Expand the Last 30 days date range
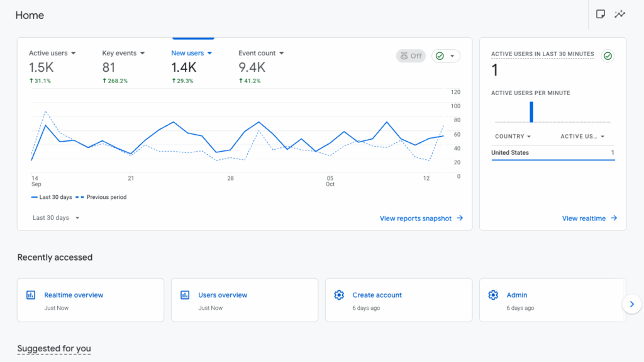This screenshot has height=362, width=644. point(56,218)
